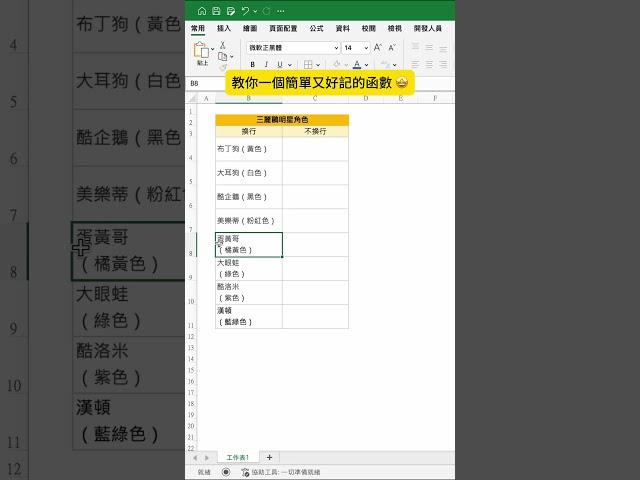
Task: Select the cell 美樂蒂（粉紅色）
Action: click(x=249, y=220)
